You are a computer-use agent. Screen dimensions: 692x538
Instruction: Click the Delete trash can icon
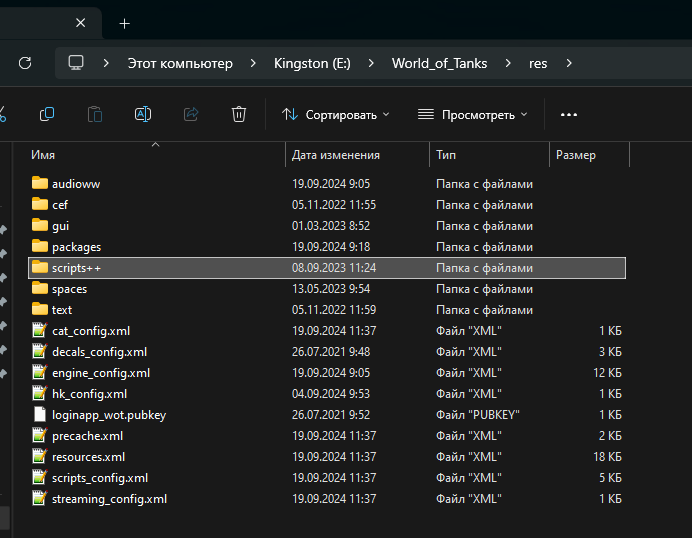(x=238, y=114)
